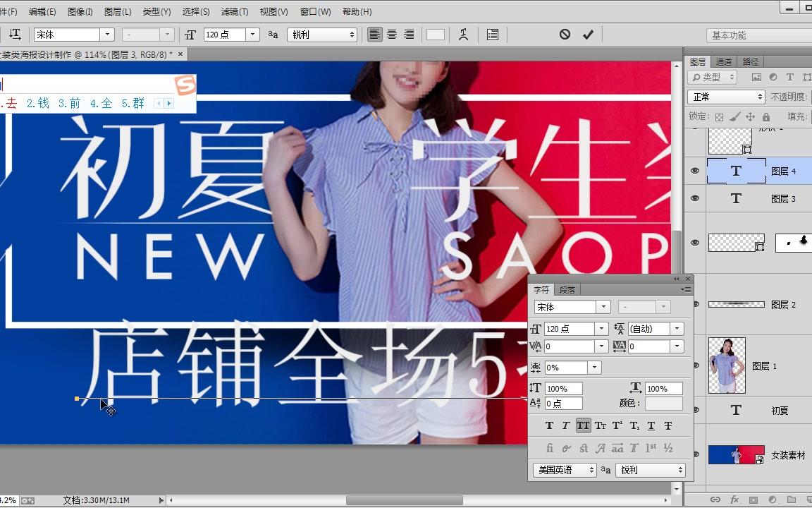Apply the superscript text style

point(618,425)
